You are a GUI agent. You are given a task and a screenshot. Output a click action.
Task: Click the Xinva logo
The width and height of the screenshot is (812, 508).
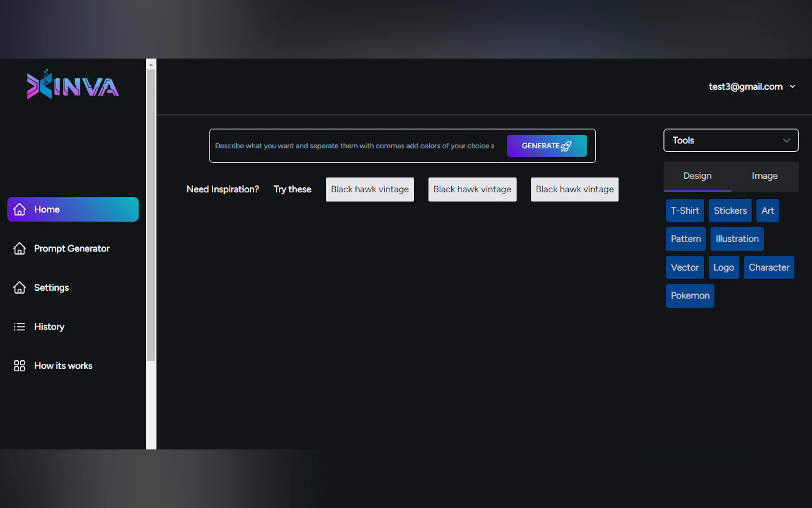73,84
